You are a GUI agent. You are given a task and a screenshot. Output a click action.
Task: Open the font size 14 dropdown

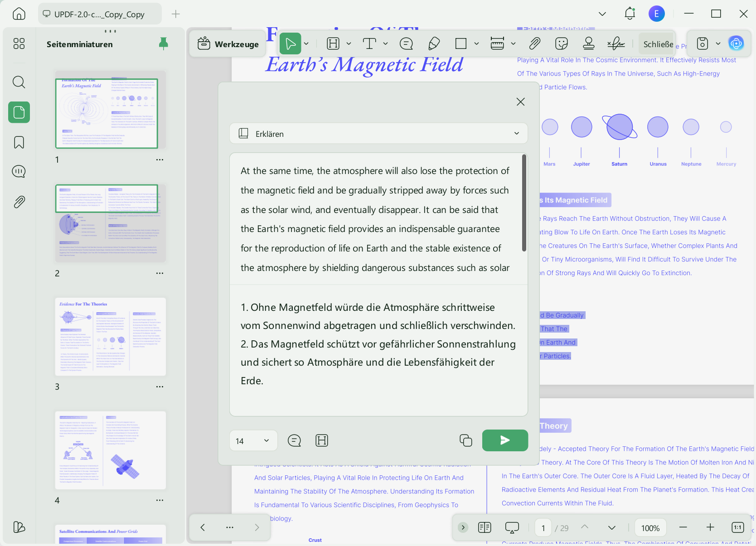[x=253, y=440]
